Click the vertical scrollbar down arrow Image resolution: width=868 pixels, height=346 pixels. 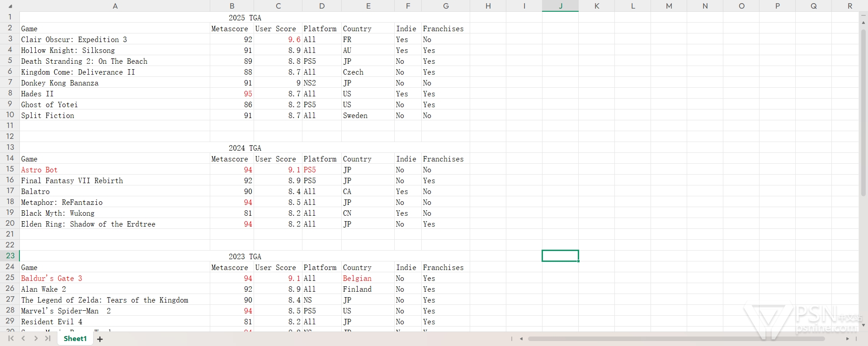863,325
